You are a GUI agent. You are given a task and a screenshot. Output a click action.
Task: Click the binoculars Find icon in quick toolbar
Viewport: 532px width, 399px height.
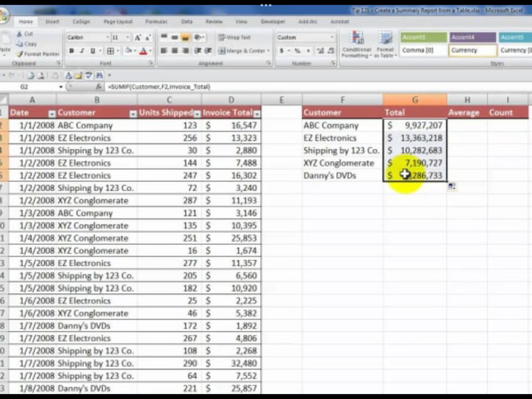tap(99, 75)
